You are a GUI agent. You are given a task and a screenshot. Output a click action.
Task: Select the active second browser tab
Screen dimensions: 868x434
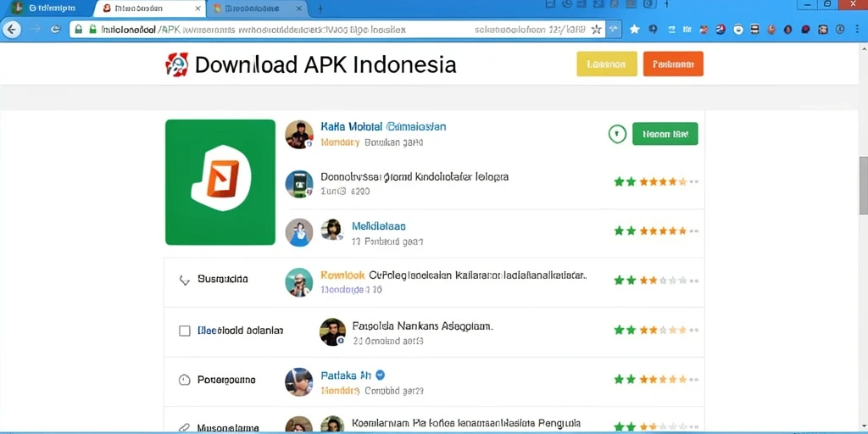[149, 8]
